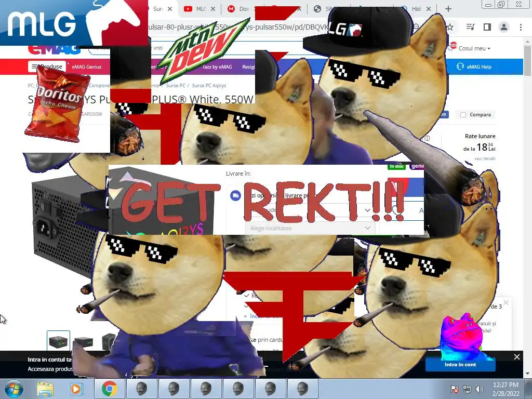Click the volume speaker tray icon
The image size is (532, 399).
coord(479,389)
